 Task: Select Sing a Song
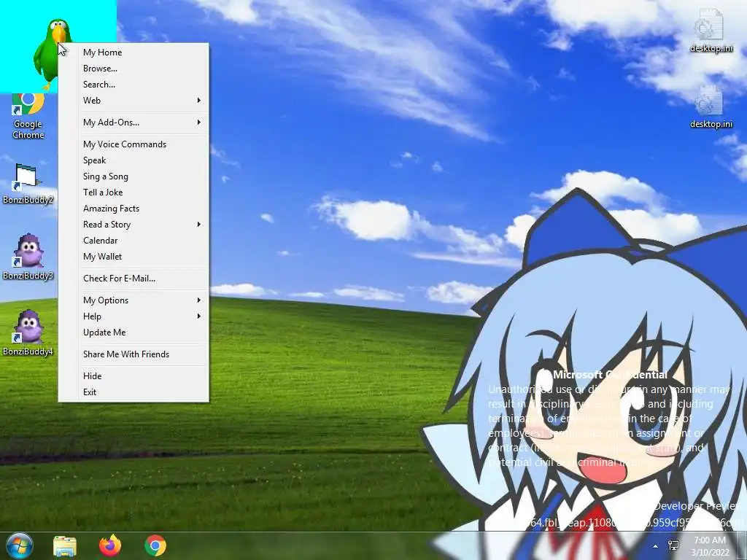click(133, 176)
